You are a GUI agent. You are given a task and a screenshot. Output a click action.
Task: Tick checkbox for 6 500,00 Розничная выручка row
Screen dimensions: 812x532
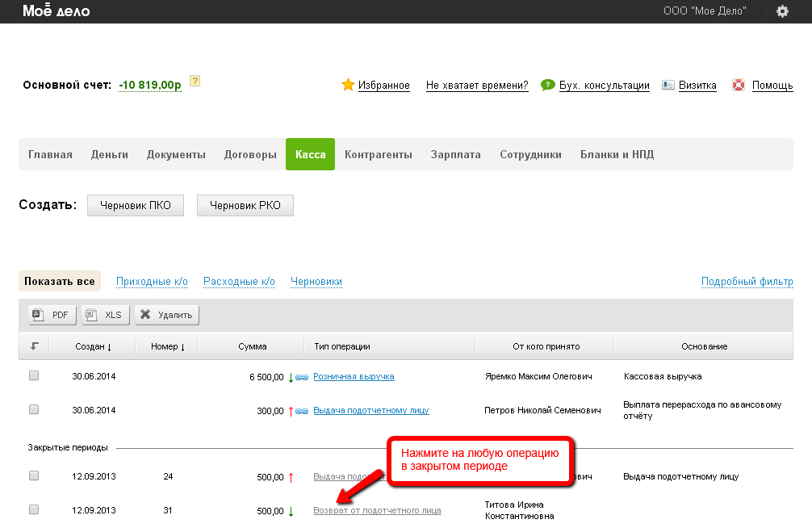[34, 376]
